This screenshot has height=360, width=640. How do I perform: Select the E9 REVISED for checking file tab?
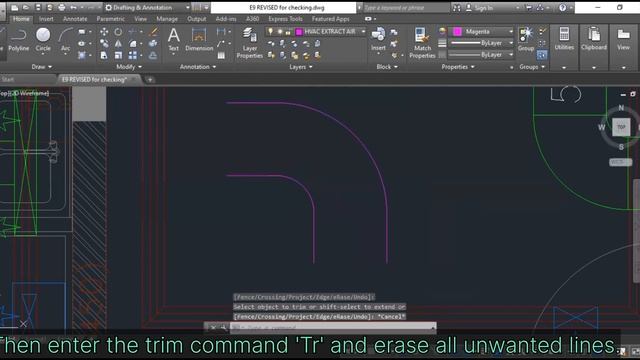(95, 80)
